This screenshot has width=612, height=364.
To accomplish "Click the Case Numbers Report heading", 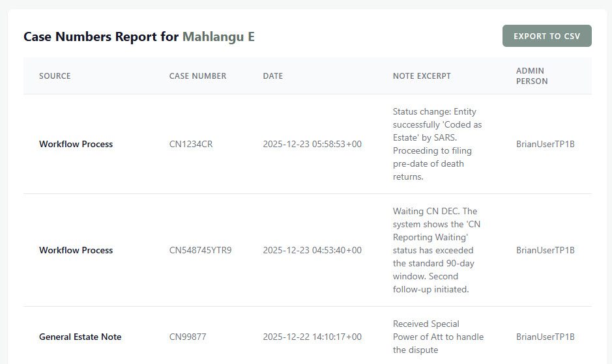I will 139,36.
